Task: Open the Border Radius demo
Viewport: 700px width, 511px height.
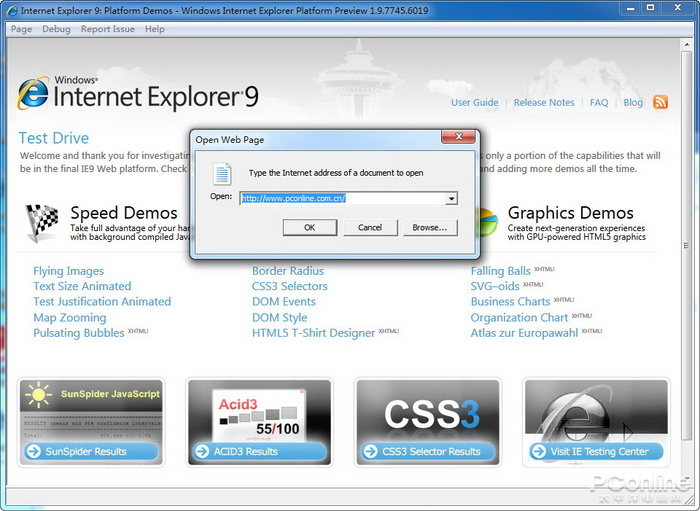Action: pyautogui.click(x=288, y=271)
